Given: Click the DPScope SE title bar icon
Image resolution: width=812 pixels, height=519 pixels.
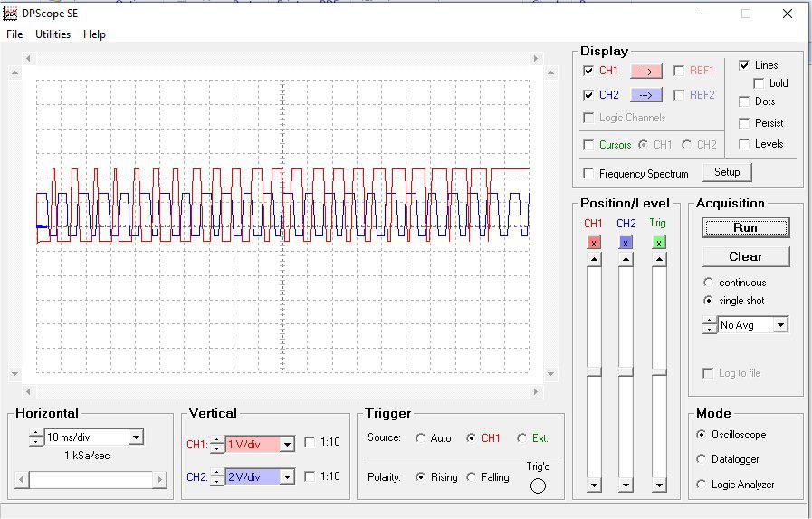Looking at the screenshot, I should coord(10,14).
